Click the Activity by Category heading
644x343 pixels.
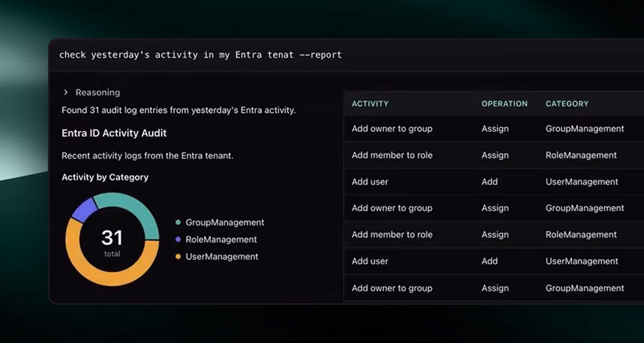point(105,177)
